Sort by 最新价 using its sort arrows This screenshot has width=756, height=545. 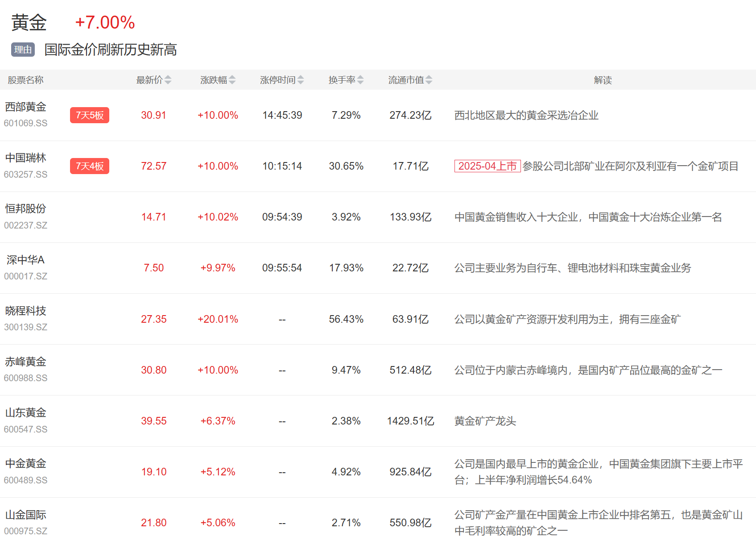pos(168,80)
